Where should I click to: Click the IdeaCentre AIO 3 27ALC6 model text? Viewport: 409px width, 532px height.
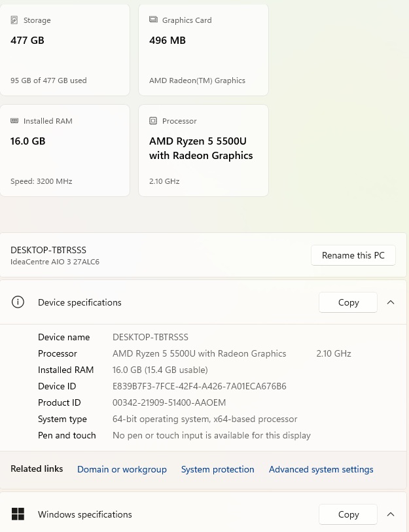coord(55,262)
